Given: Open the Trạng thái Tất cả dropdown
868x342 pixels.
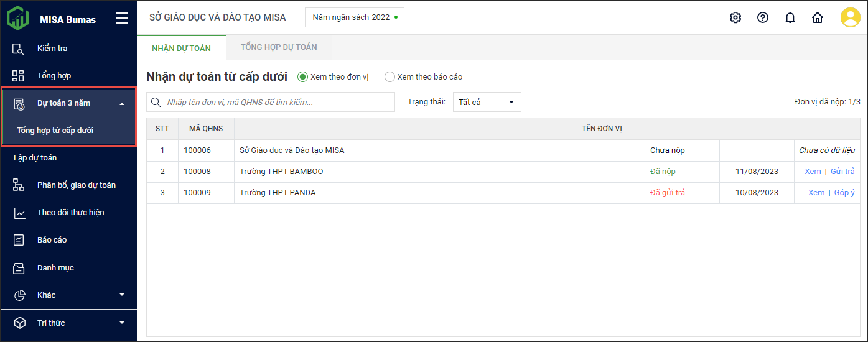Looking at the screenshot, I should (487, 102).
